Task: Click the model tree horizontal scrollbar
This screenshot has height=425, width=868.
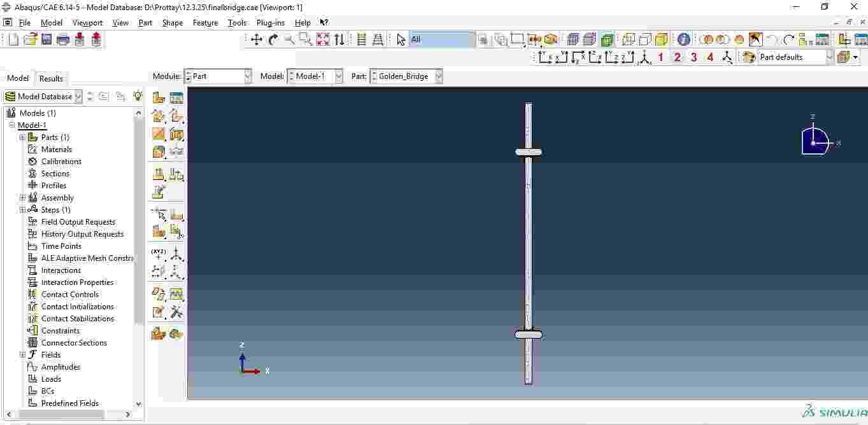Action: pos(64,414)
